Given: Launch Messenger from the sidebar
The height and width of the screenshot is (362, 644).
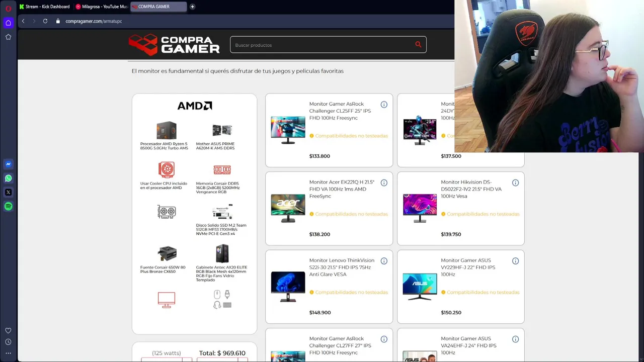Looking at the screenshot, I should 8,164.
